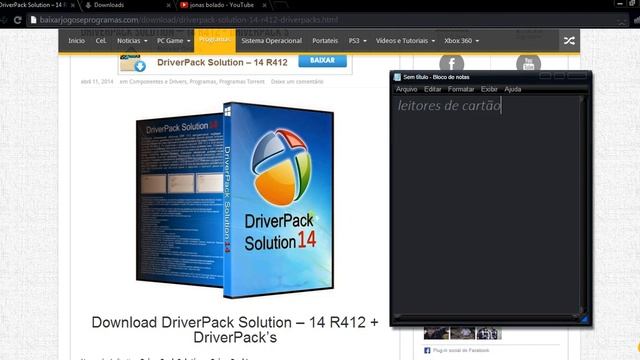Screen dimensions: 640x360
Task: Reload the page with the refresh icon
Action: [17, 20]
